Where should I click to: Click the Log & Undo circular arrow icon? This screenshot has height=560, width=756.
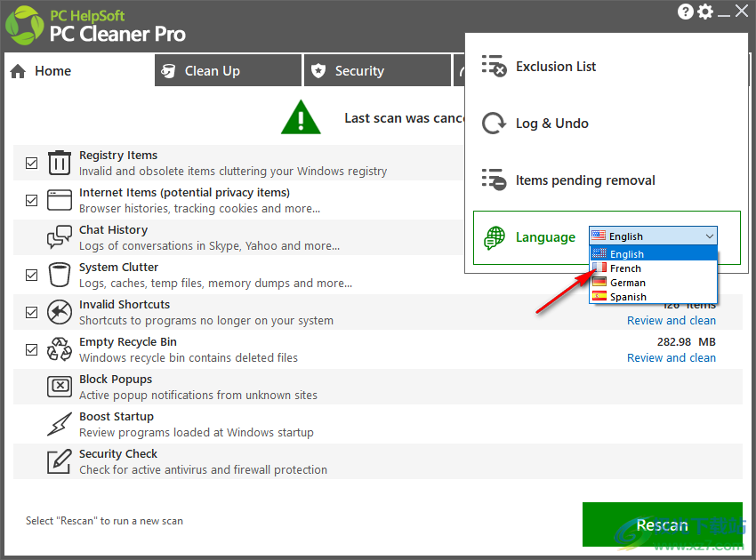point(494,124)
